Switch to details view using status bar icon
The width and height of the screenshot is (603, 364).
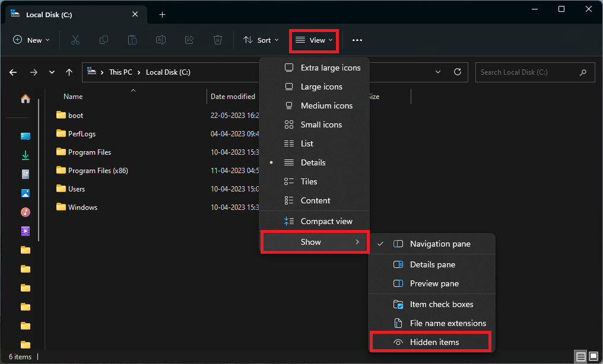(x=580, y=356)
